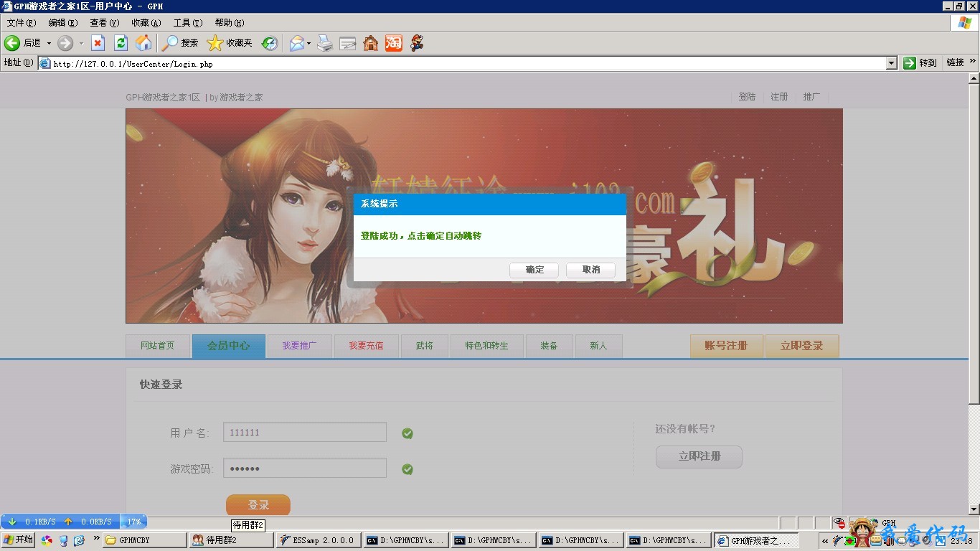Image resolution: width=980 pixels, height=551 pixels.
Task: Open the 收藏夹 favorites star
Action: pyautogui.click(x=230, y=43)
